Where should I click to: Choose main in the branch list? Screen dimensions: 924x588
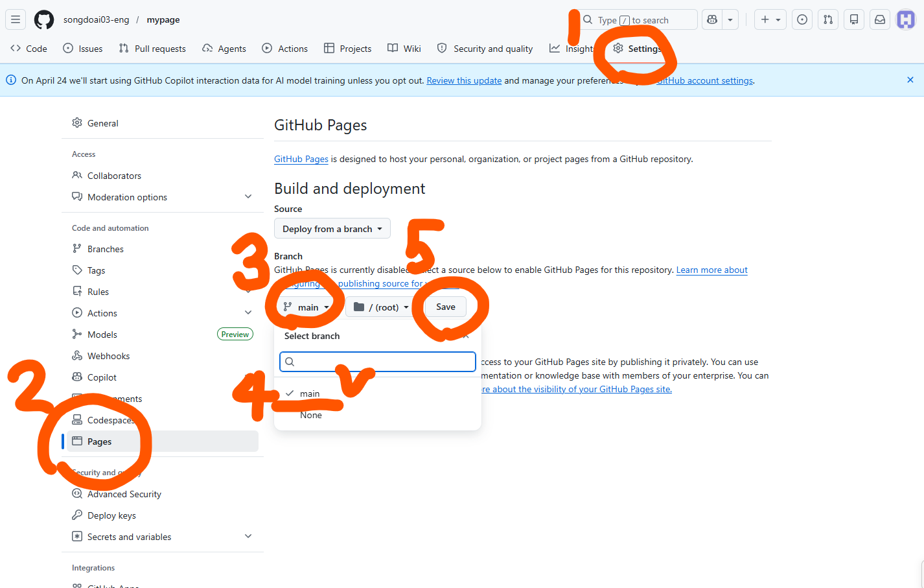378,394
